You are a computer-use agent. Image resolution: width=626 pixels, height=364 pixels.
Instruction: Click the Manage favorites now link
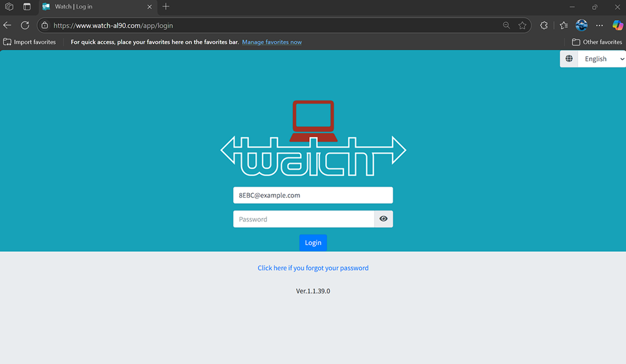tap(272, 42)
